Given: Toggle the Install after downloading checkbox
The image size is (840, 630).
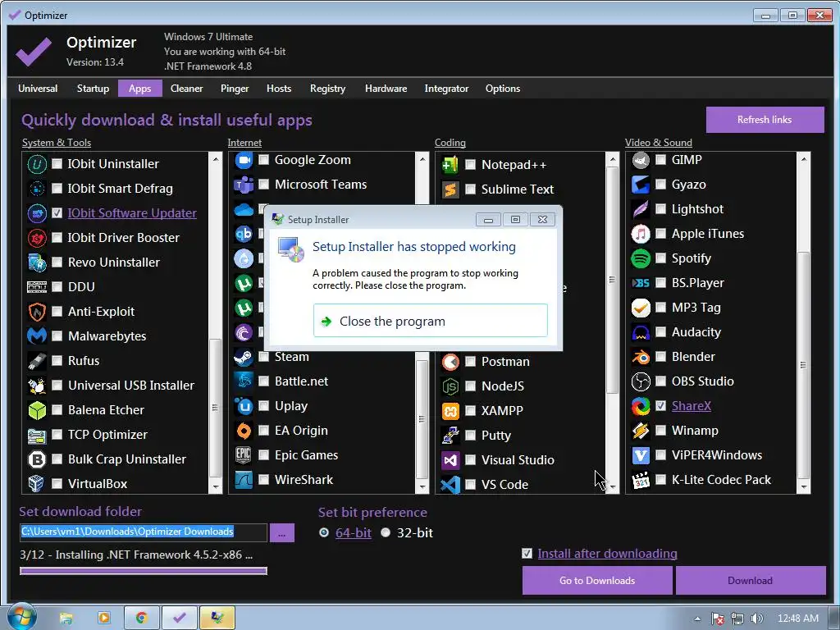Looking at the screenshot, I should (x=527, y=554).
